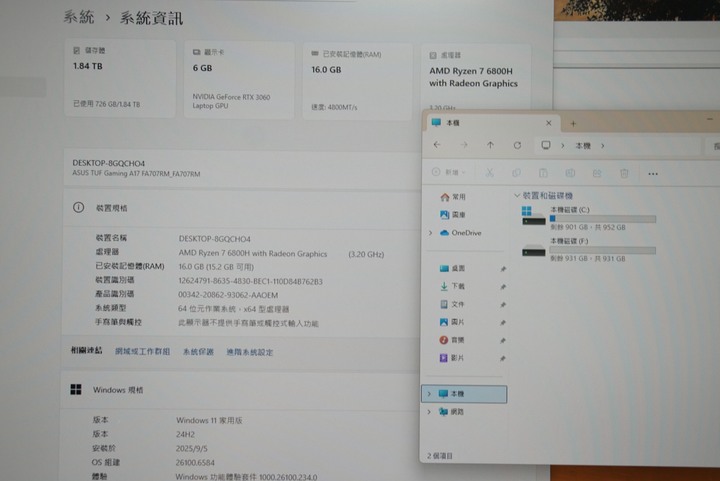Open 圖片 (Pictures) quick access folder
The image size is (720, 481).
click(x=452, y=322)
